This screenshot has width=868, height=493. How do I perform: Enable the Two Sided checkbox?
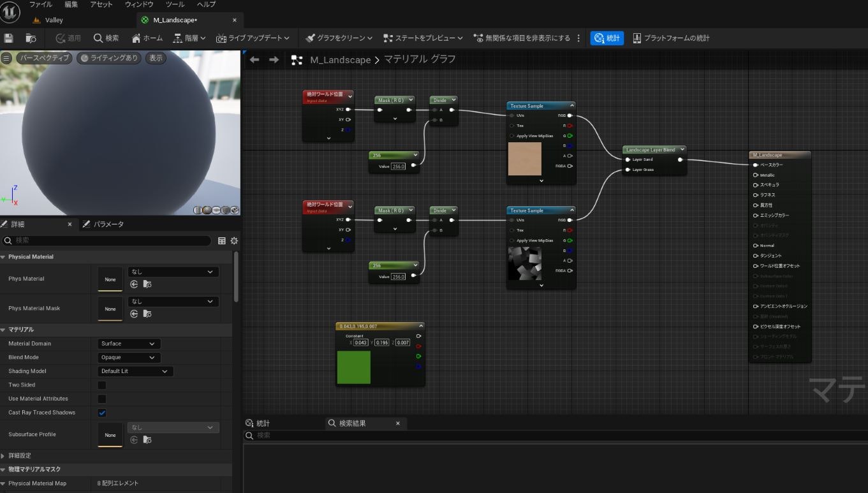[x=102, y=385]
